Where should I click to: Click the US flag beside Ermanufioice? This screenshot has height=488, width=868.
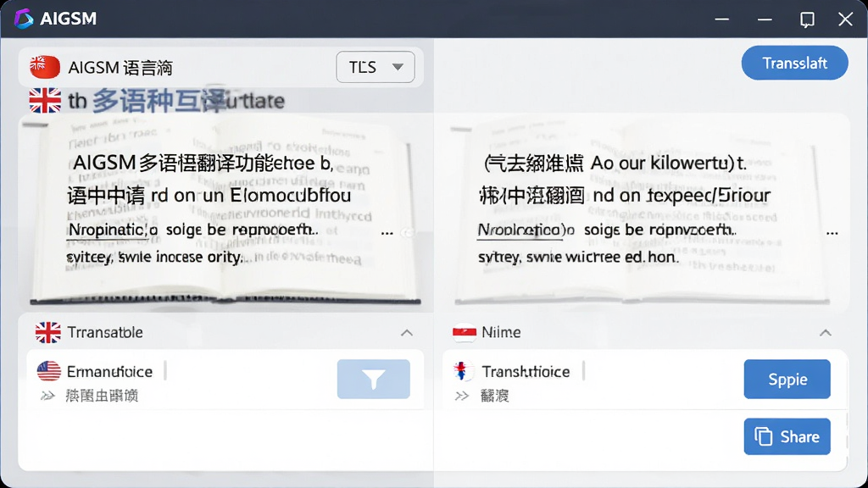(48, 371)
